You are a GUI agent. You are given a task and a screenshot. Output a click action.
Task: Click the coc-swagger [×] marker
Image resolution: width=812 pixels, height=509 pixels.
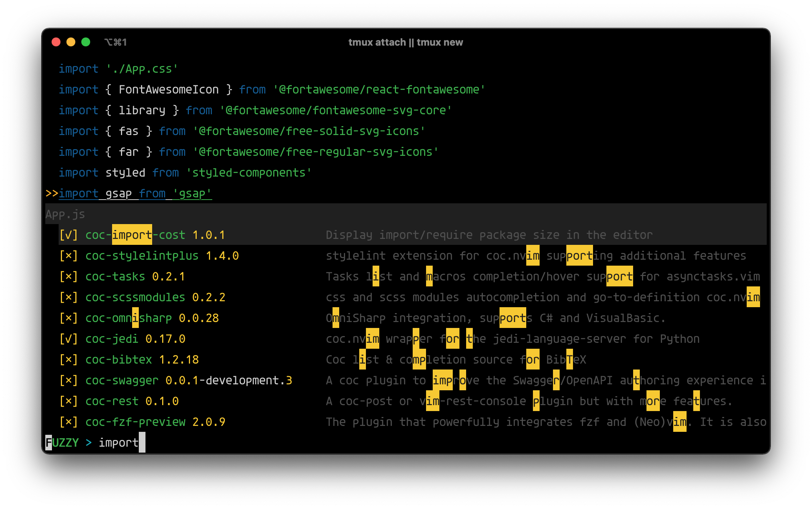click(69, 380)
